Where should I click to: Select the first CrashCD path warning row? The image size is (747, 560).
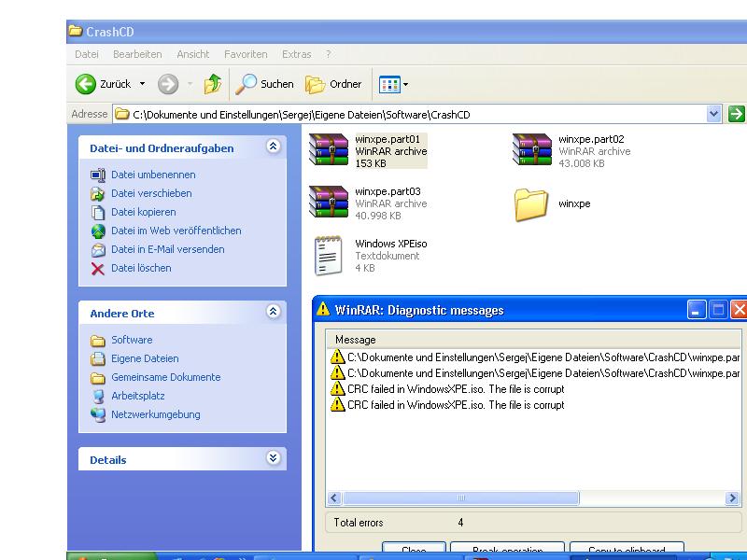(x=534, y=357)
